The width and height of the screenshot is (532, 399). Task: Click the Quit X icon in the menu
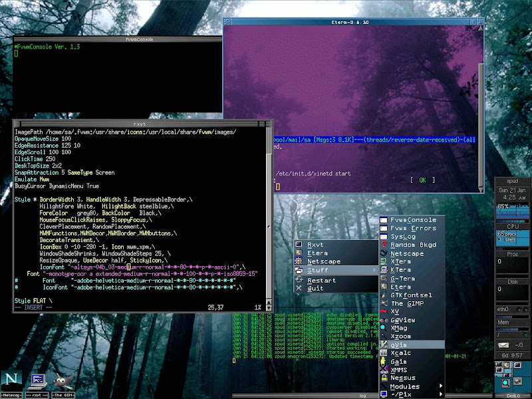coord(299,289)
